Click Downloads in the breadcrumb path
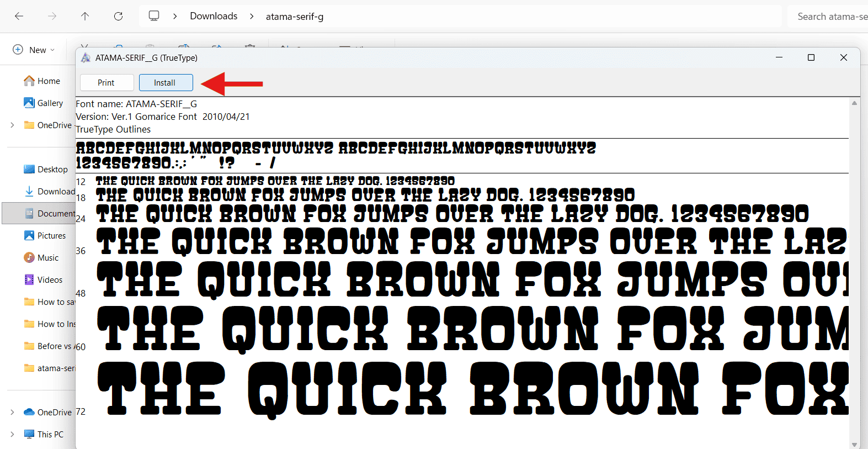This screenshot has width=868, height=449. coord(214,16)
